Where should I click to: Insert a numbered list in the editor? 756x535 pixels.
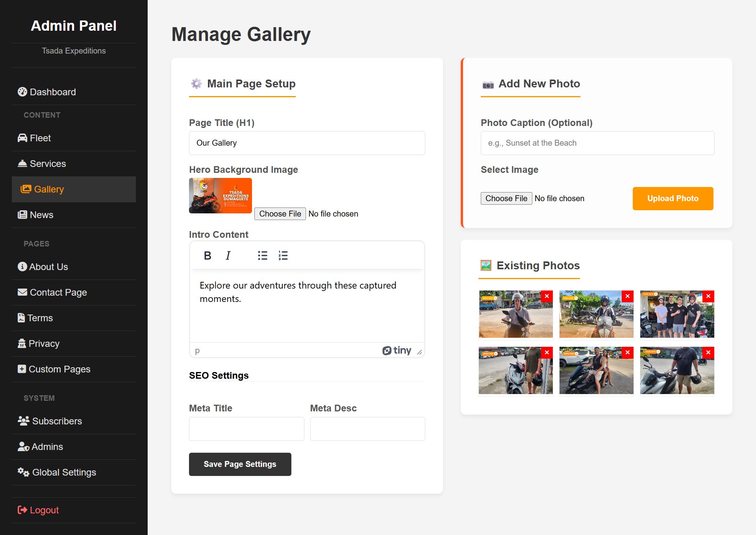coord(283,255)
